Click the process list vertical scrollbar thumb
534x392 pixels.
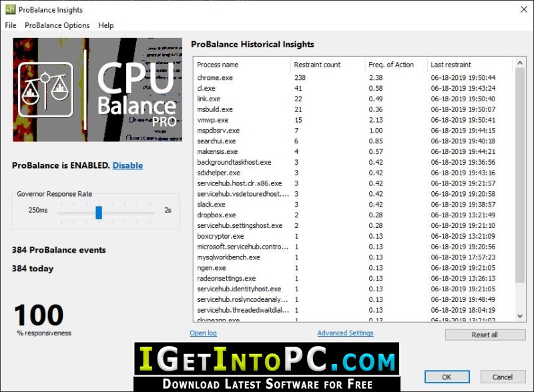pos(520,175)
